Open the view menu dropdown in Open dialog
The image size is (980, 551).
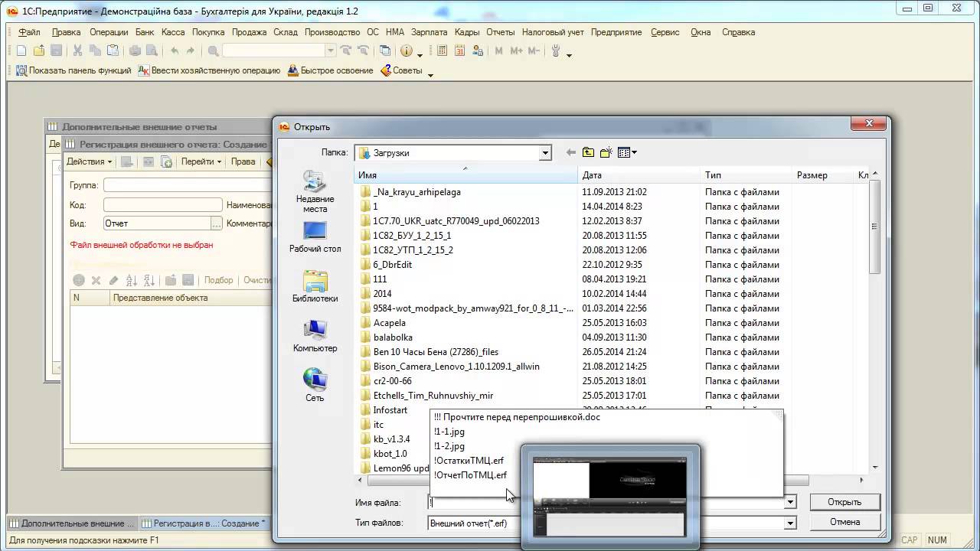[628, 152]
